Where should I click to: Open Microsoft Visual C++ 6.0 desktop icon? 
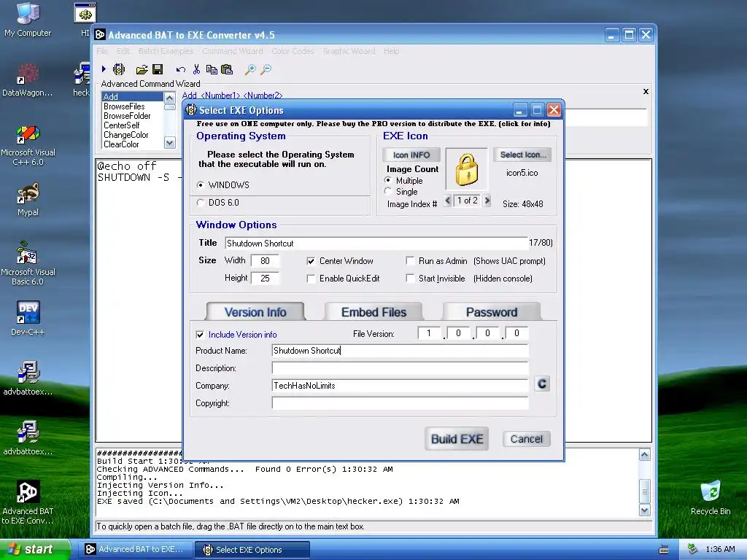click(28, 145)
